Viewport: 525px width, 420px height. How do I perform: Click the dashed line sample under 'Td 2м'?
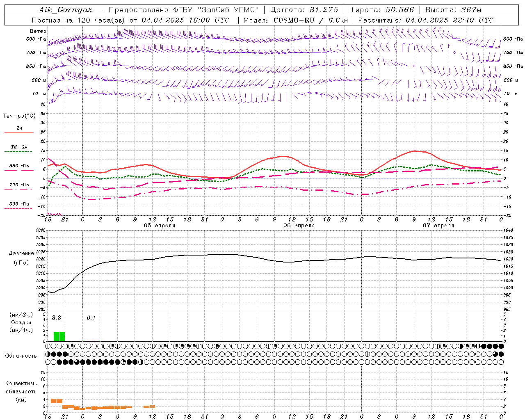pos(19,152)
